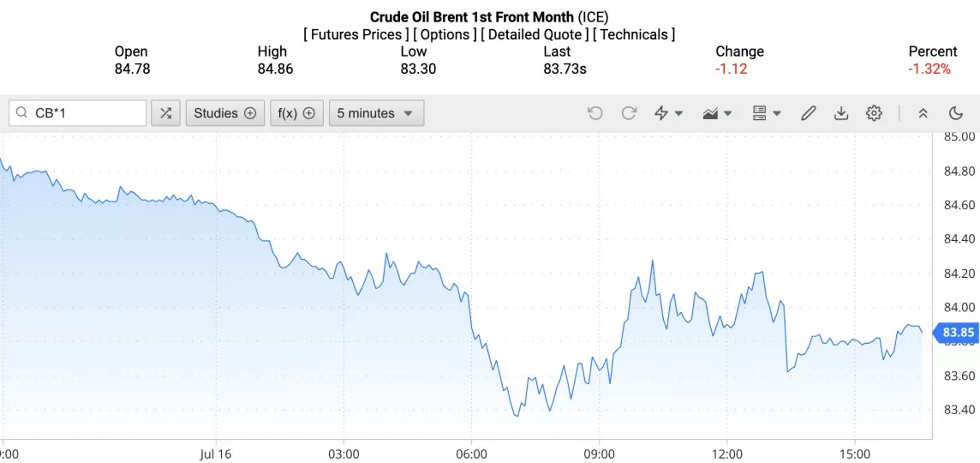Expand the 5 minutes interval dropdown
Viewport: 980px width, 463px height.
[x=376, y=113]
